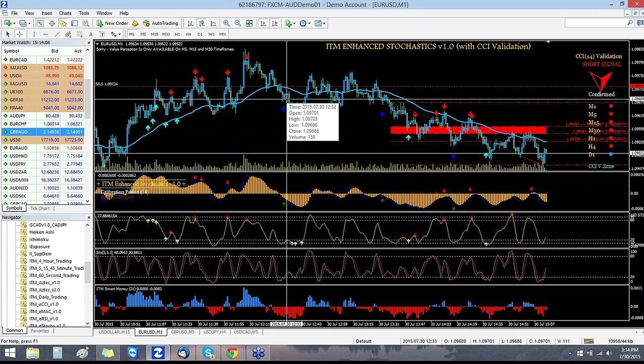The height and width of the screenshot is (364, 644).
Task: Open the USDCAD,M5 chart tab
Action: [245, 332]
